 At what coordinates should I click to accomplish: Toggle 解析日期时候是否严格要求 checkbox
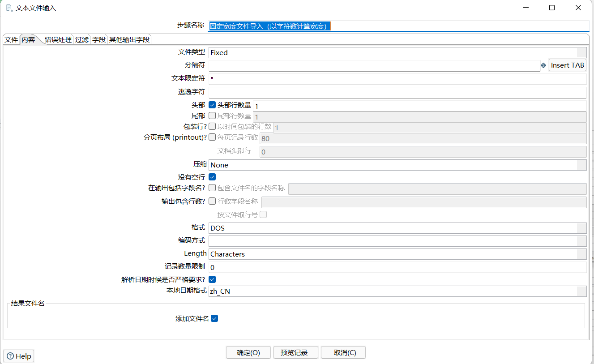(x=212, y=279)
